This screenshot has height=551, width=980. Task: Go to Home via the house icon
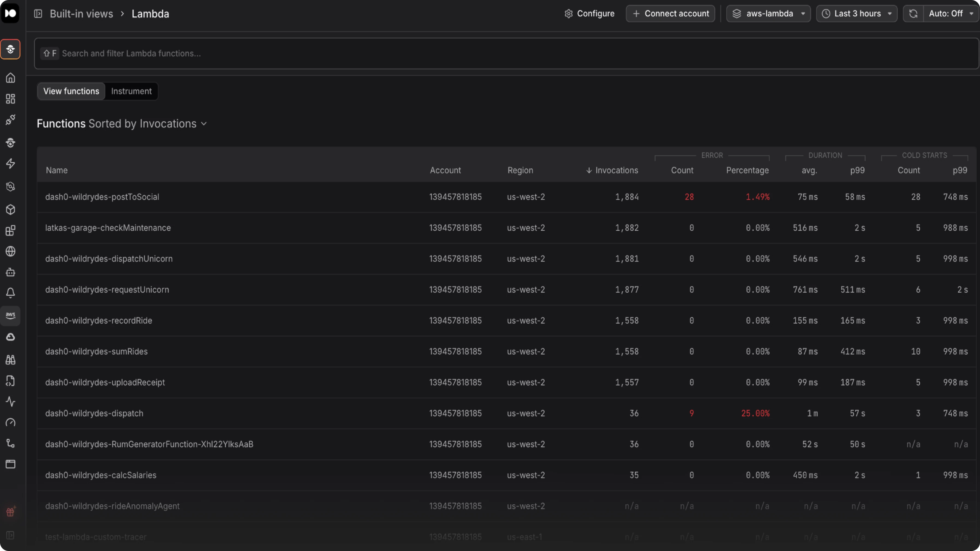click(10, 78)
